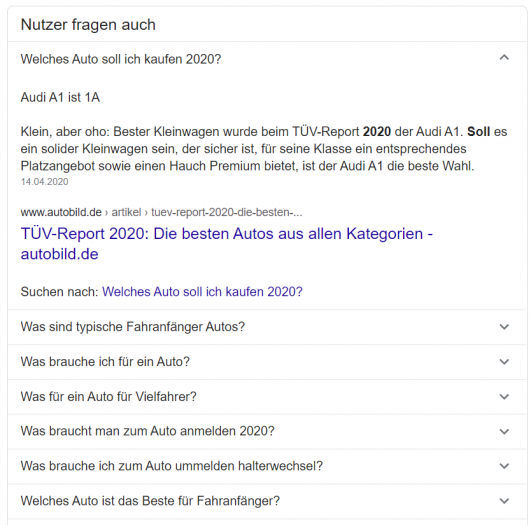Click the 'Nutzer fragen auch' section heading
Screen dimensions: 531x525
(88, 25)
